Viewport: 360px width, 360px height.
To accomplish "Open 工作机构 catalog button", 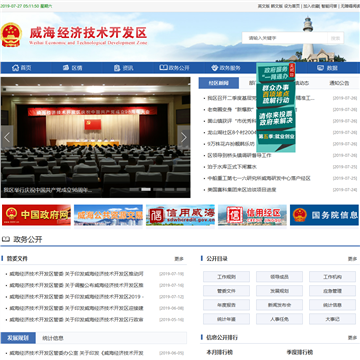I will pos(332,277).
